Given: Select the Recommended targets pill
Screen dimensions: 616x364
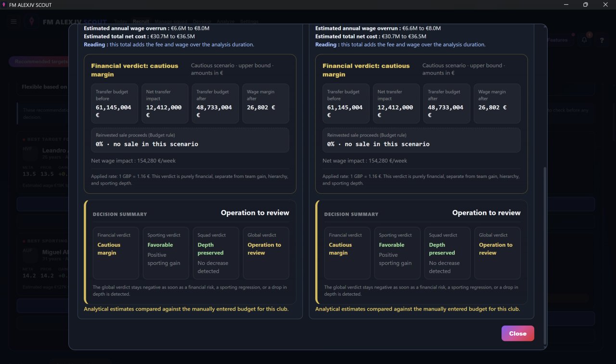Looking at the screenshot, I should click(39, 62).
